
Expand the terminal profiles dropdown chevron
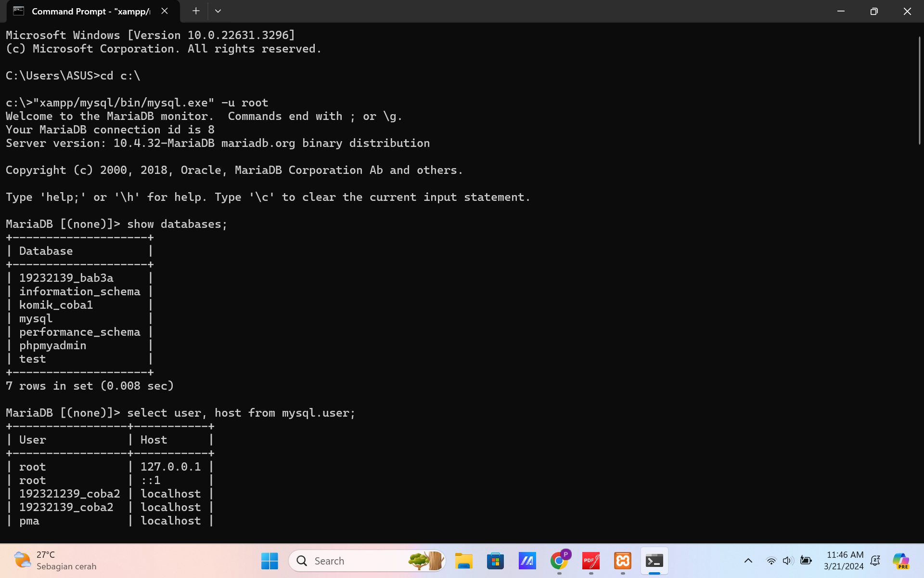pyautogui.click(x=218, y=11)
